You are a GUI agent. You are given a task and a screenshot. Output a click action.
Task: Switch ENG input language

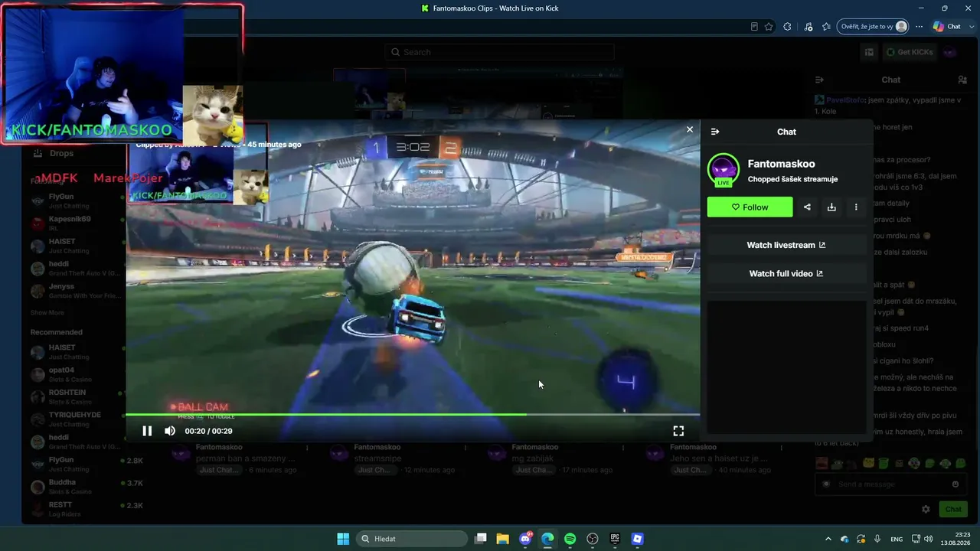point(897,539)
